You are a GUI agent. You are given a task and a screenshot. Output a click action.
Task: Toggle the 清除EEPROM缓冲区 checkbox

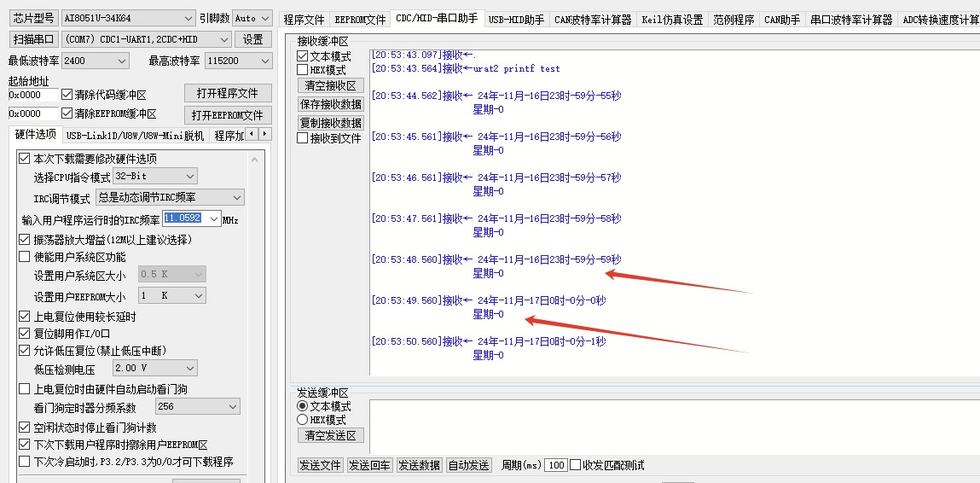tap(67, 113)
